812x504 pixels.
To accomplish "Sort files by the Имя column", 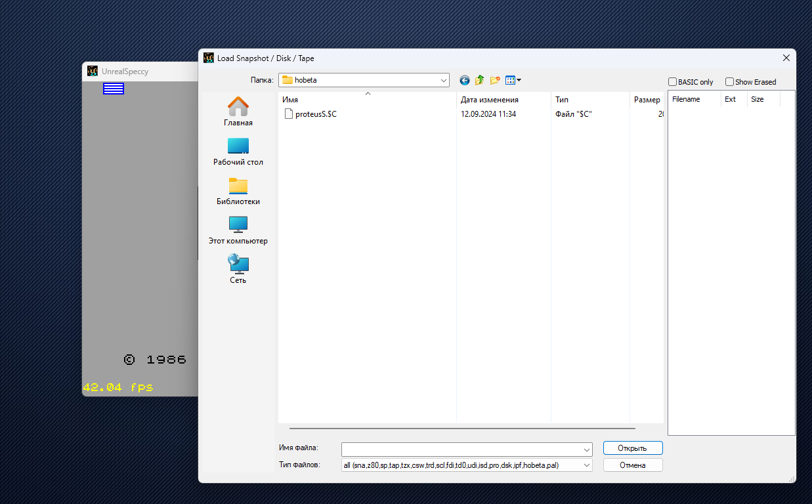I will [367, 100].
